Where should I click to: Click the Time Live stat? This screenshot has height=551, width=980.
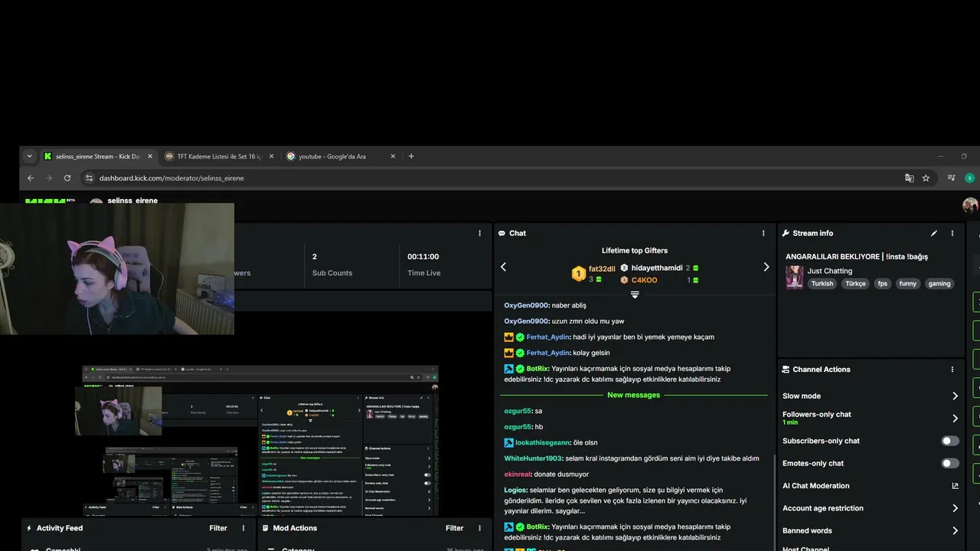(423, 265)
